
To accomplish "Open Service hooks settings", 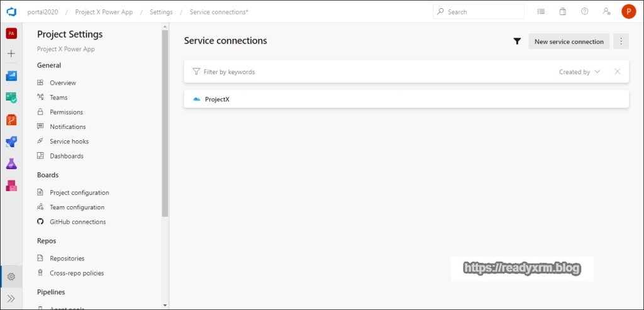I will [69, 141].
